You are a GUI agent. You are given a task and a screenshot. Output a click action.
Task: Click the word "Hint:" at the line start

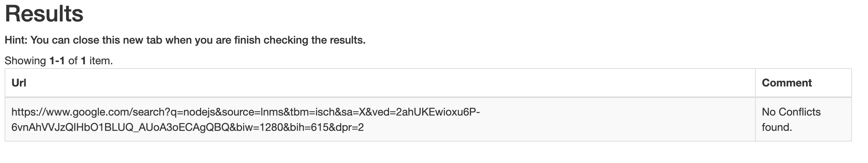16,40
